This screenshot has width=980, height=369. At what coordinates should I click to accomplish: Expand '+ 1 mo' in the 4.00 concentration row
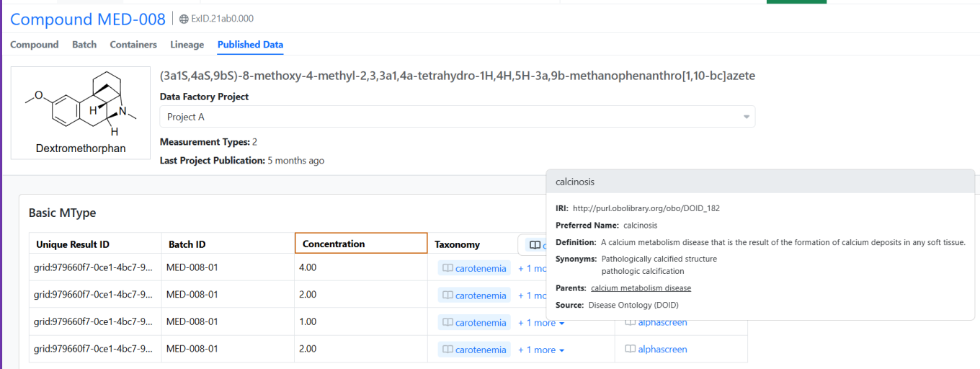(x=532, y=268)
